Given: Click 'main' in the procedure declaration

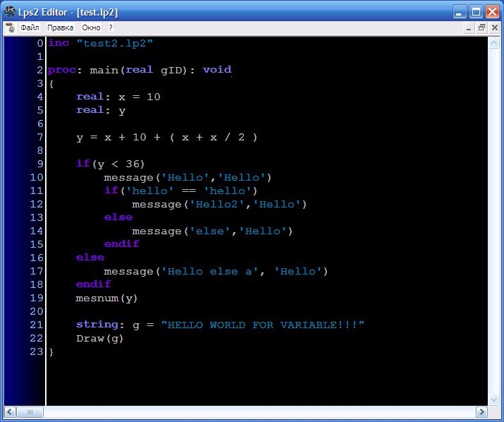Looking at the screenshot, I should (104, 70).
